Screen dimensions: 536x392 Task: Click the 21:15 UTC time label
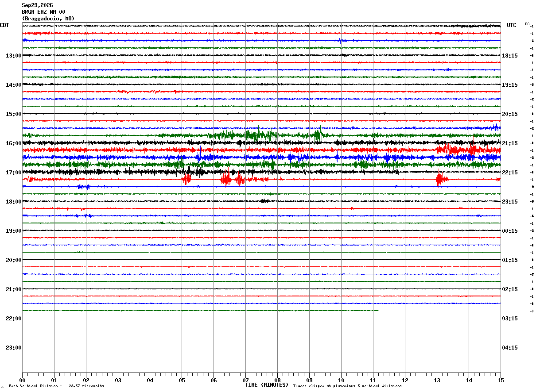510,143
